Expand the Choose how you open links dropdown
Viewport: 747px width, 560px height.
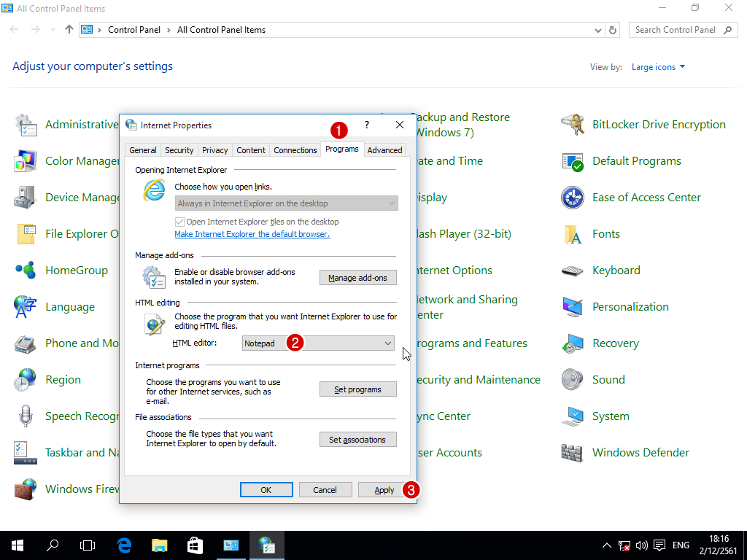click(x=286, y=203)
